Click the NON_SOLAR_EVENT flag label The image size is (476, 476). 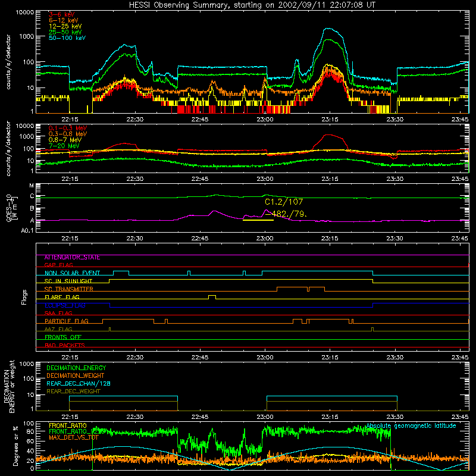72,273
